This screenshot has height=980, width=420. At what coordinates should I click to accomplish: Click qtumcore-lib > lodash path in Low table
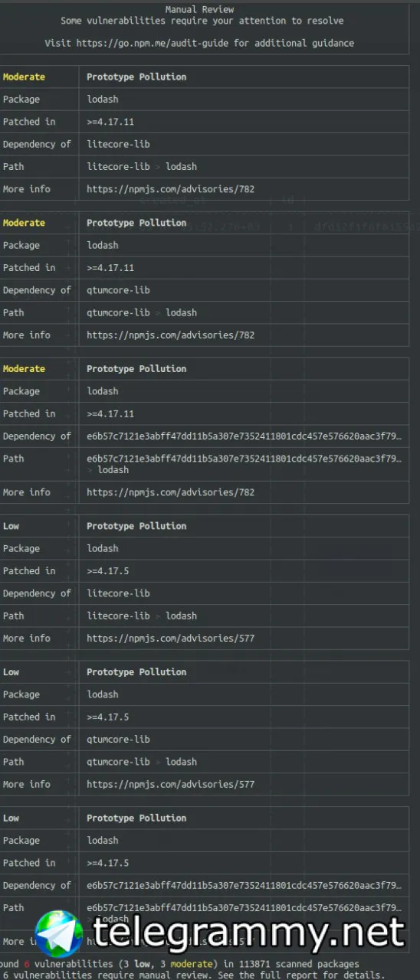(x=142, y=762)
